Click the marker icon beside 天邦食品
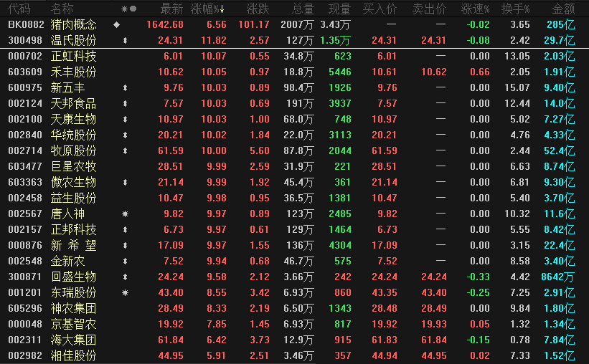Screen dimensions: 589x364 click(125, 104)
